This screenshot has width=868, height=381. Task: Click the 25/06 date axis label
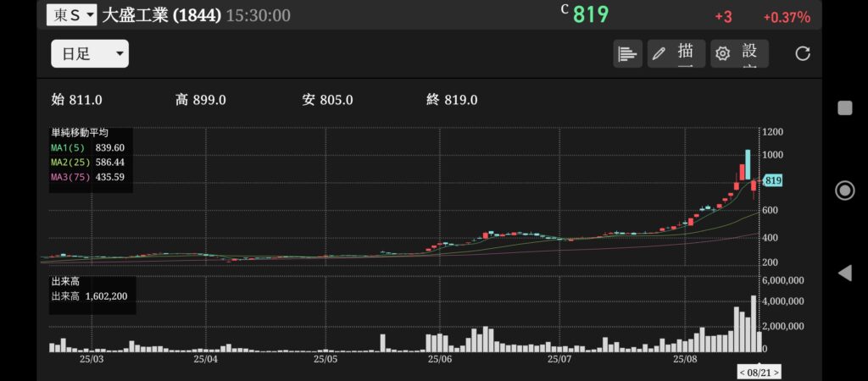pyautogui.click(x=440, y=360)
